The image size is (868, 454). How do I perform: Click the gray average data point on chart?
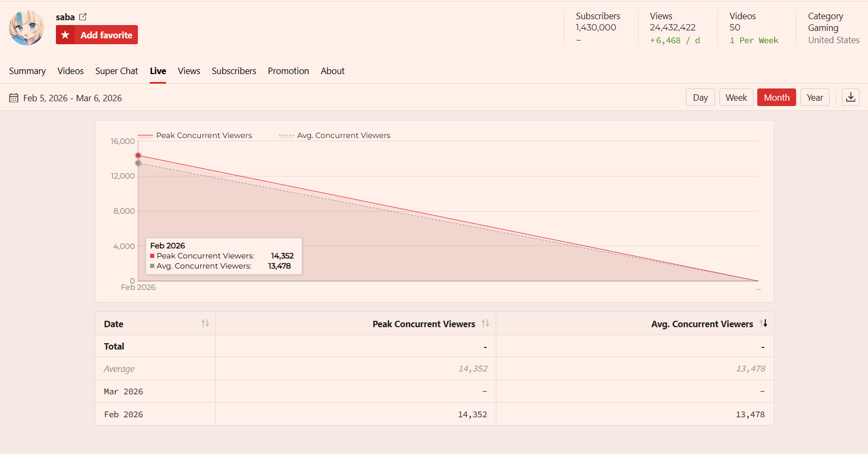click(x=138, y=163)
